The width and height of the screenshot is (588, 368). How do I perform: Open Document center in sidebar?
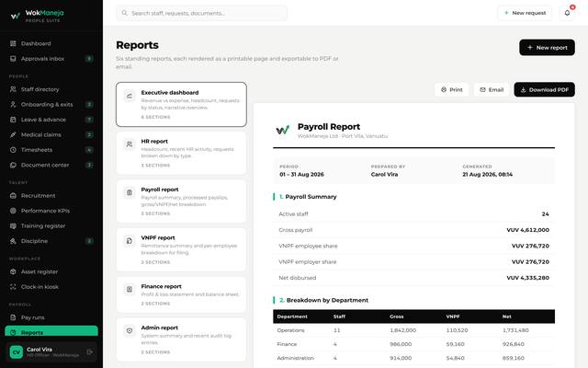51,165
